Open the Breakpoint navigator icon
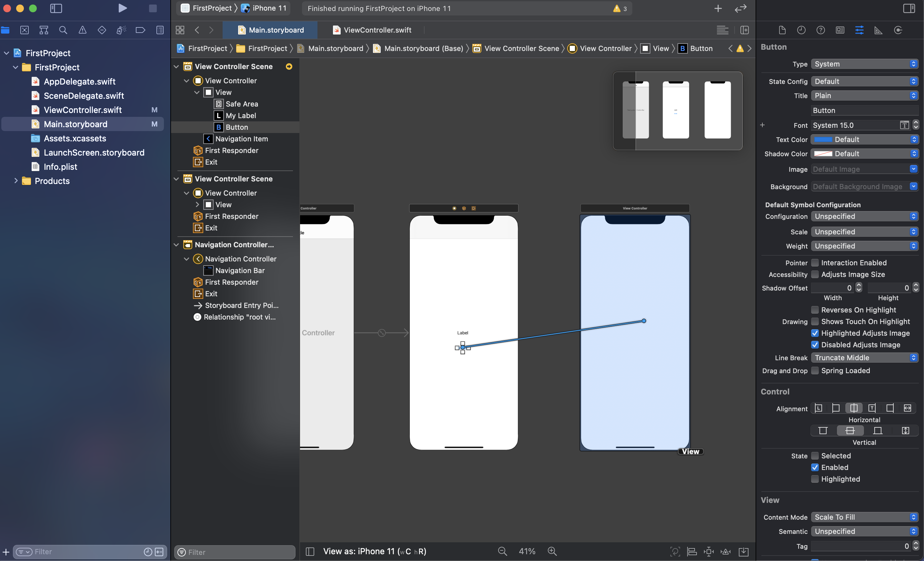 click(x=140, y=30)
